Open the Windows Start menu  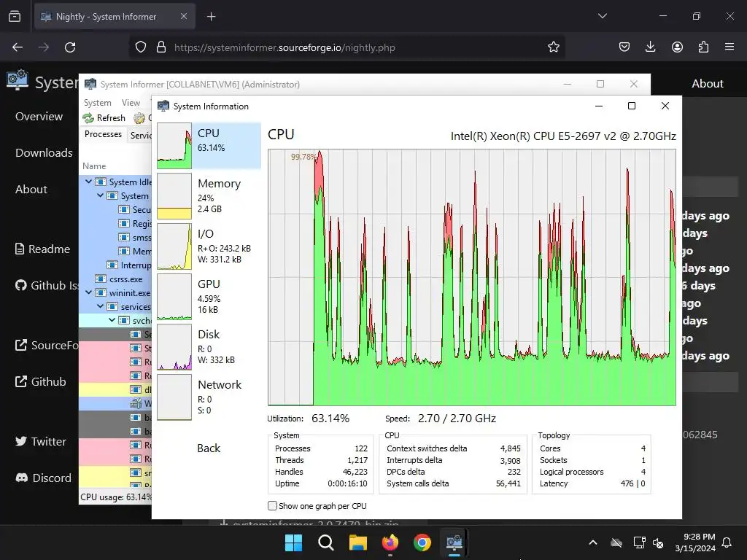293,542
